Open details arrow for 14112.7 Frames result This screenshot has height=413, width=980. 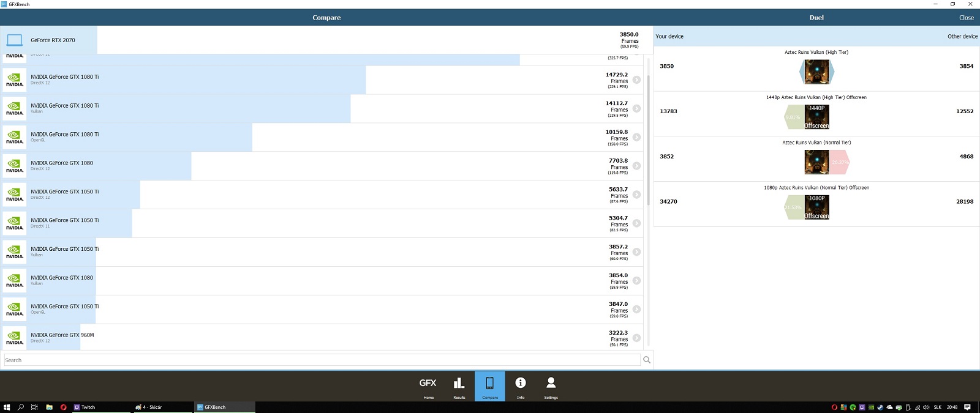[636, 109]
